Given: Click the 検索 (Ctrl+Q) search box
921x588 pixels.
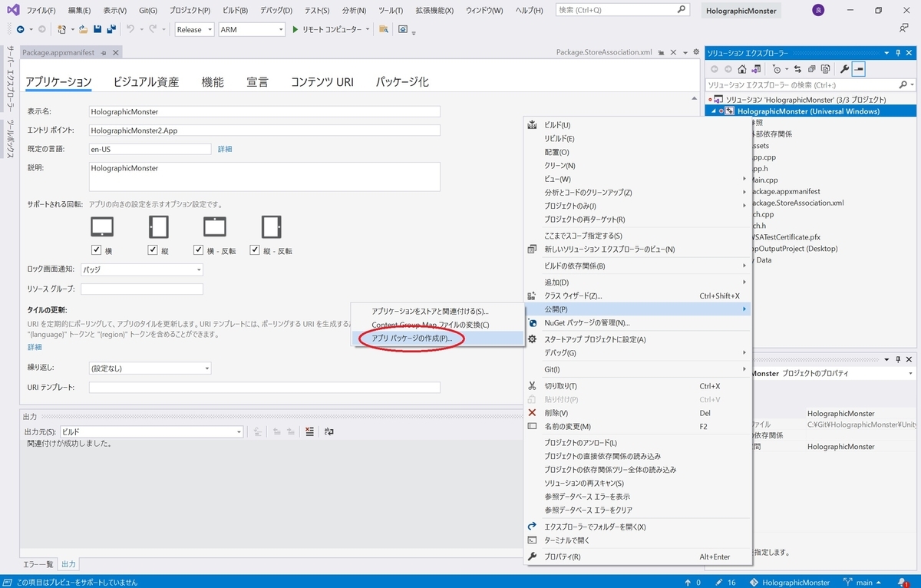Looking at the screenshot, I should pos(621,11).
